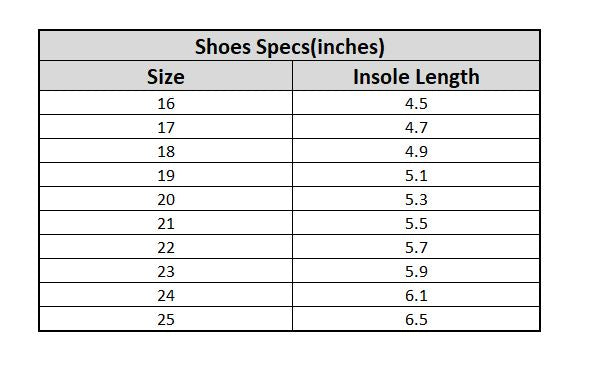Click the size 16 cell
This screenshot has width=605, height=383.
pyautogui.click(x=166, y=103)
